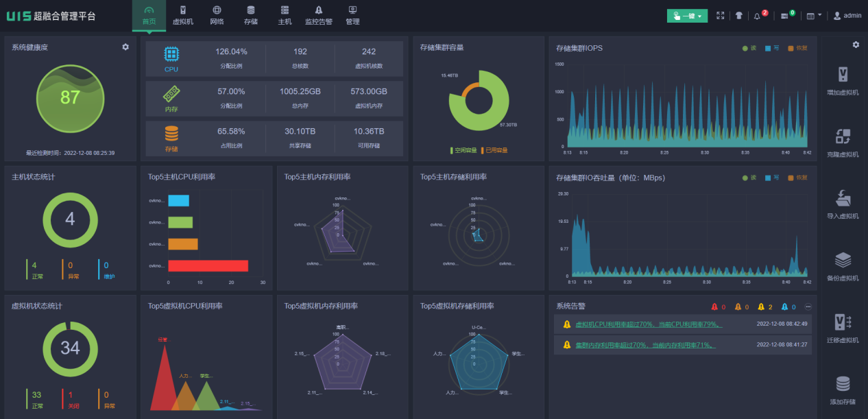Click the 已用容量 orange legend swatch
The width and height of the screenshot is (868, 419).
coord(483,150)
